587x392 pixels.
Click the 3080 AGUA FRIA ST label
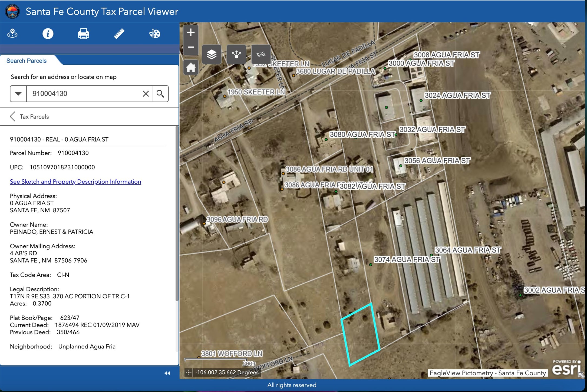[362, 134]
